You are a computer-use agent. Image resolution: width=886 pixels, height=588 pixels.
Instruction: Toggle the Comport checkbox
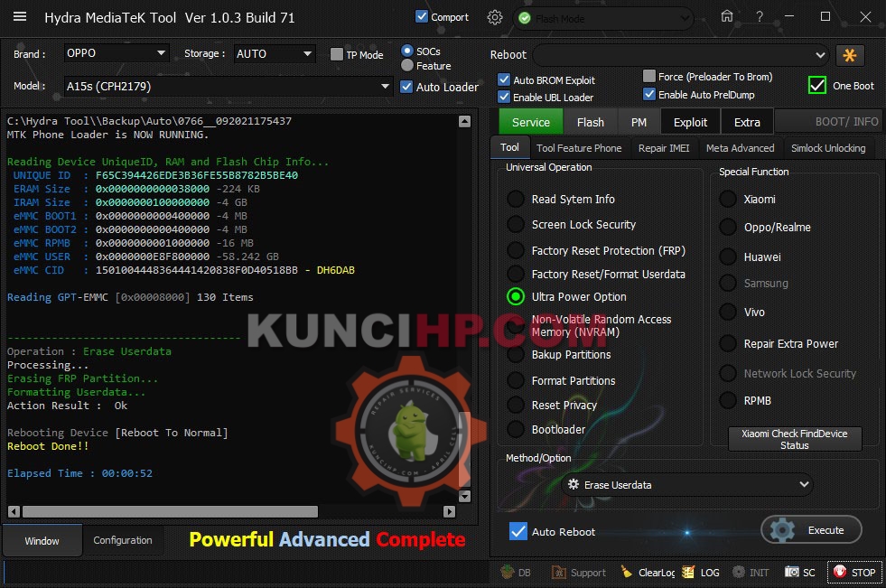422,17
